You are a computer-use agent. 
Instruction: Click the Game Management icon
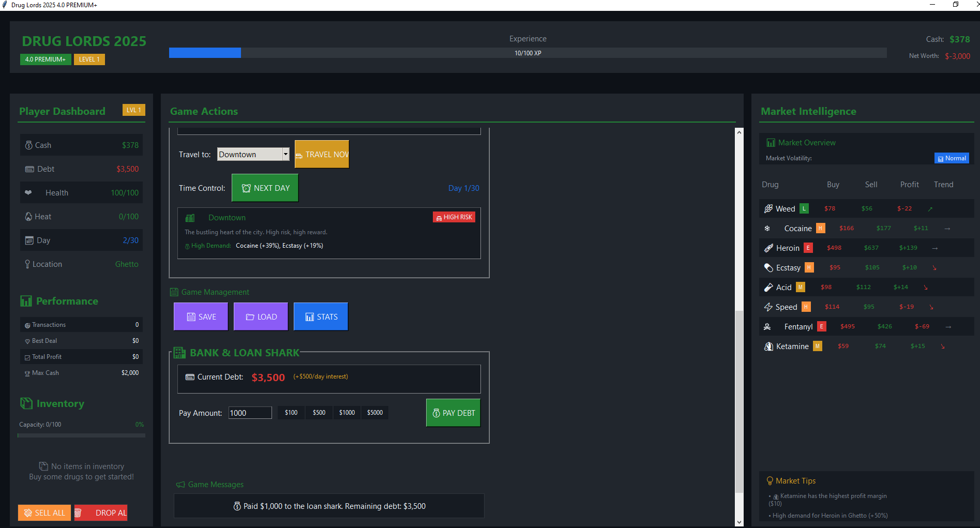[174, 292]
